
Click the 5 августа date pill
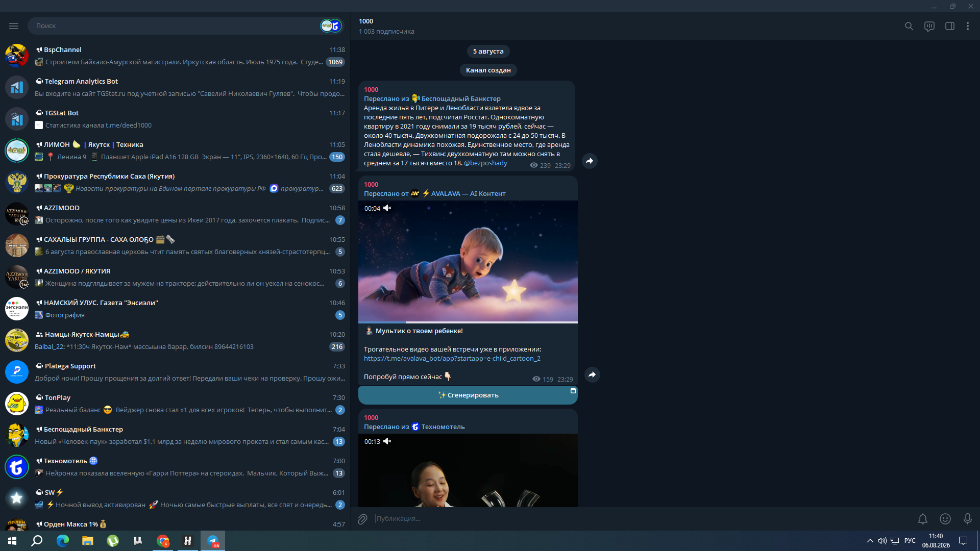pyautogui.click(x=488, y=51)
